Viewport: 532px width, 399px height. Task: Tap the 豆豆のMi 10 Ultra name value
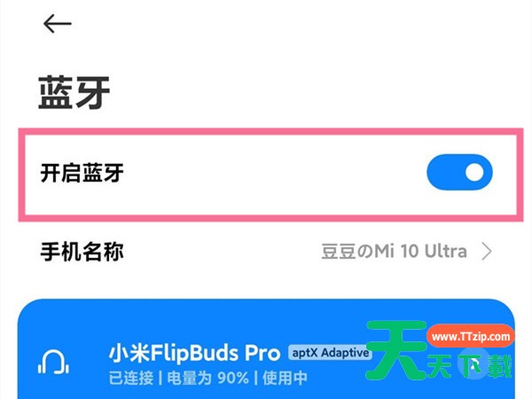394,252
